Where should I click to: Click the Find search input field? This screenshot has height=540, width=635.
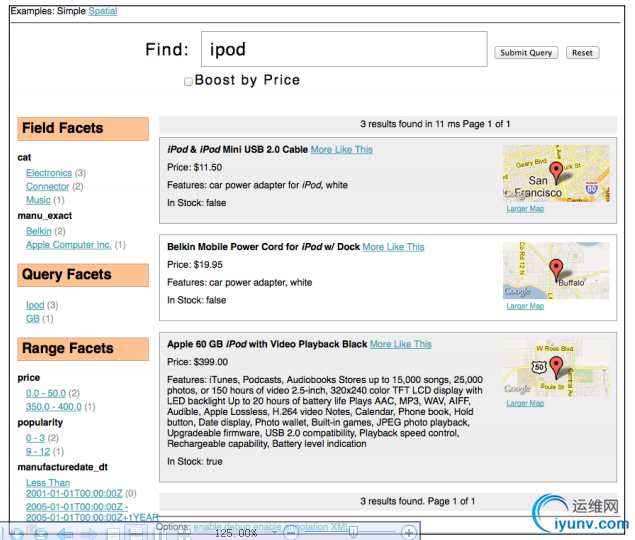point(344,49)
